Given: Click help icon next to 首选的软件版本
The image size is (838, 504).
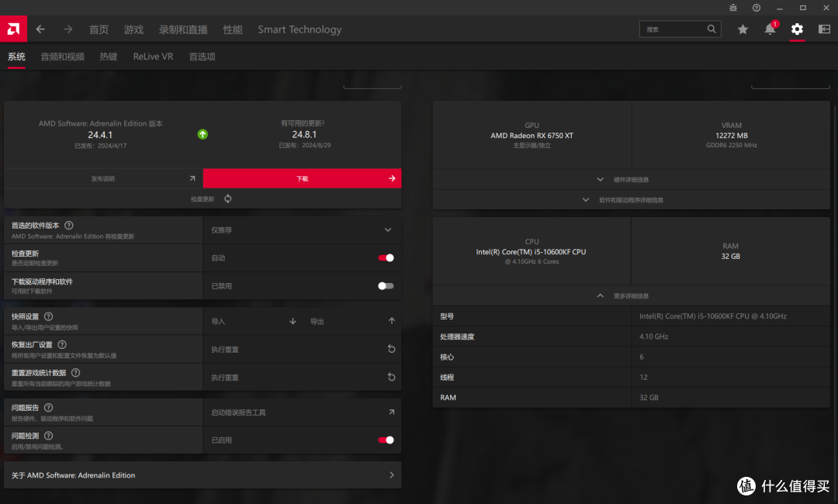Looking at the screenshot, I should click(69, 226).
